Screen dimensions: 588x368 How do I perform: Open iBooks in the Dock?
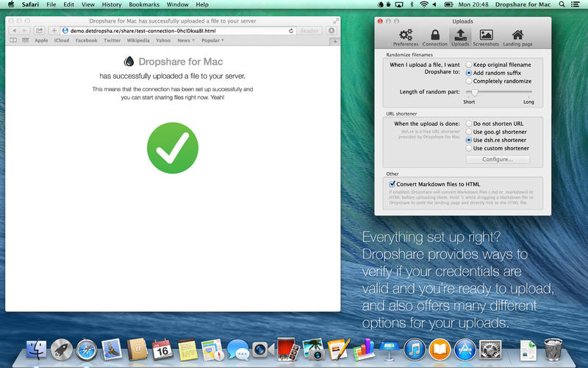(440, 350)
